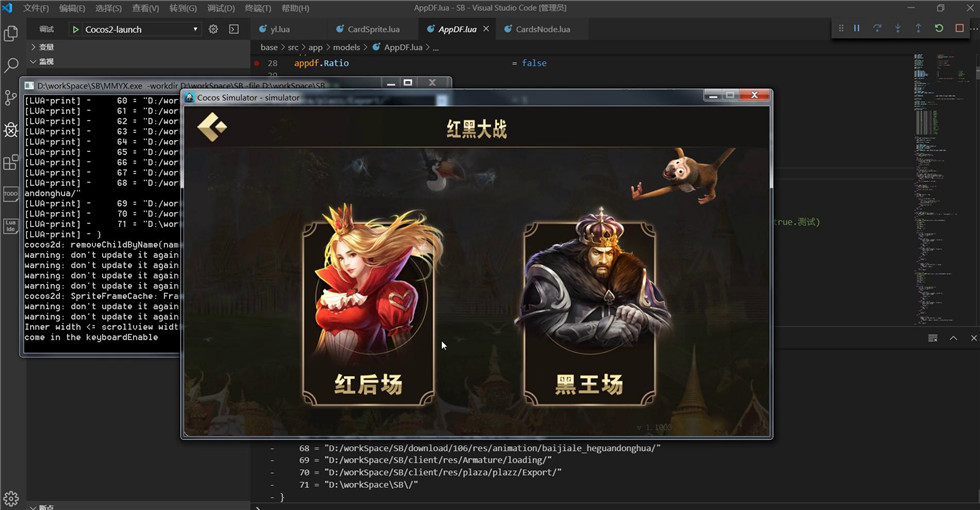980x510 pixels.
Task: Open debug console from toolbar icon
Action: pos(234,29)
